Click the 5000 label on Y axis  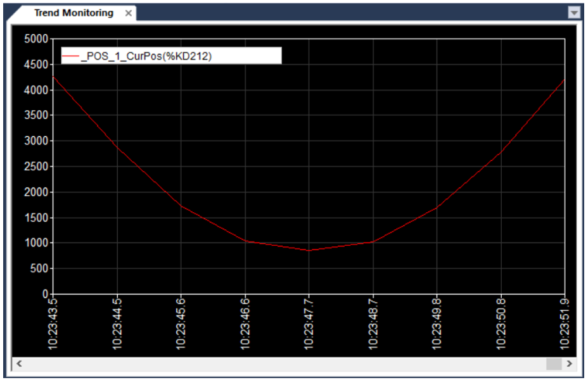tap(36, 39)
